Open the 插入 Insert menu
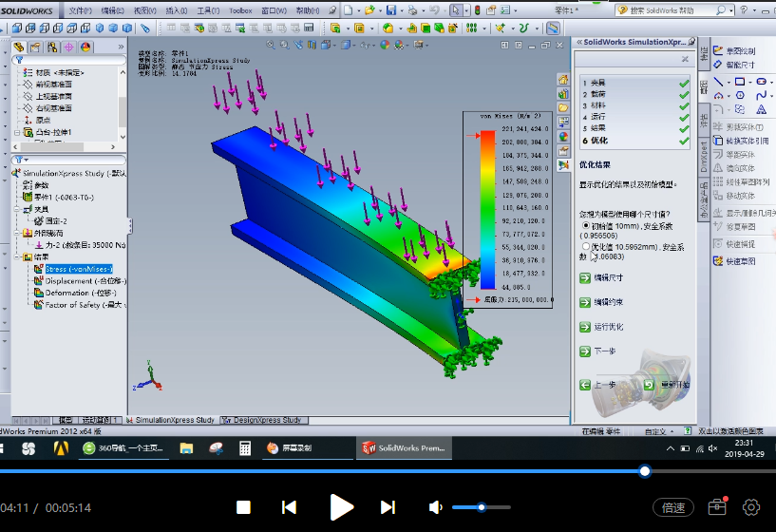 pos(176,10)
